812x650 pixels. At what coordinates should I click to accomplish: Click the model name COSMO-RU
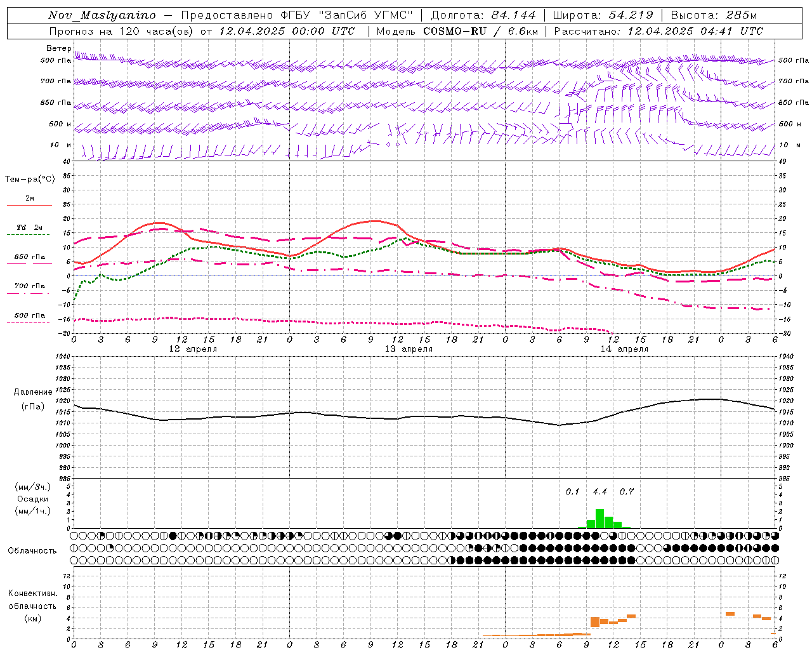click(455, 31)
